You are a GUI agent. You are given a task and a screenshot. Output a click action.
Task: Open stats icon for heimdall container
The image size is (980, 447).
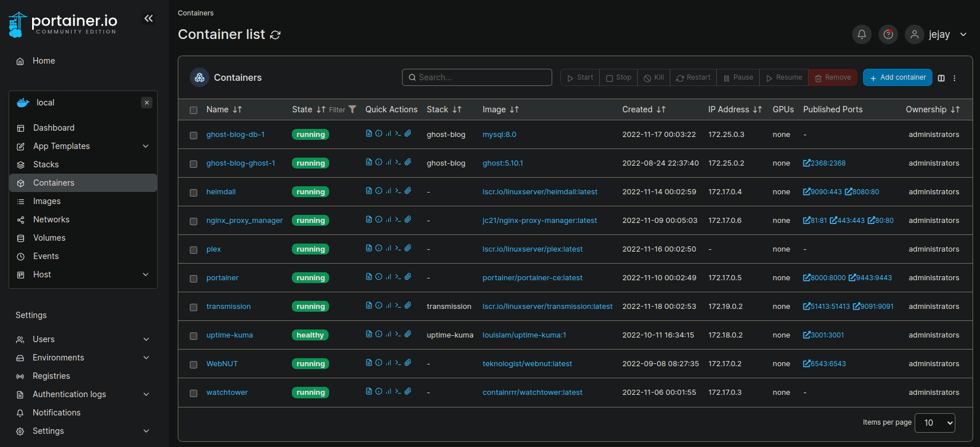tap(388, 191)
